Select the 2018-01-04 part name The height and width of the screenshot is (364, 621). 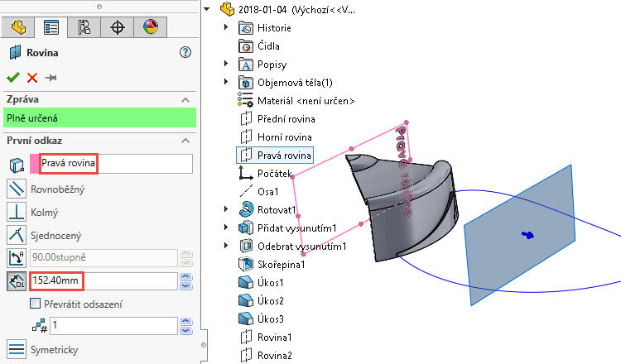tap(296, 9)
